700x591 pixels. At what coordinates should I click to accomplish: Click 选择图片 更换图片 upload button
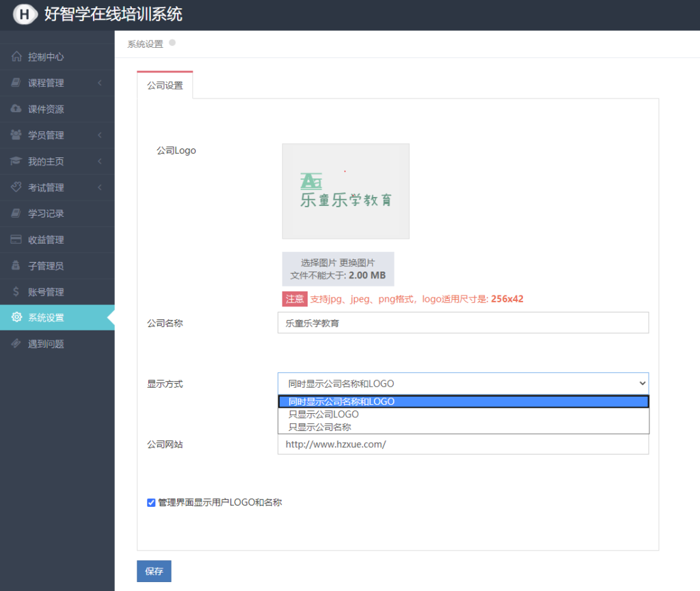[x=338, y=269]
